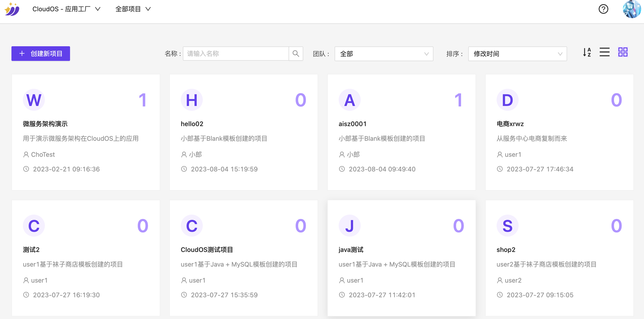Click the search magnifier in name field
The height and width of the screenshot is (319, 644).
point(296,53)
